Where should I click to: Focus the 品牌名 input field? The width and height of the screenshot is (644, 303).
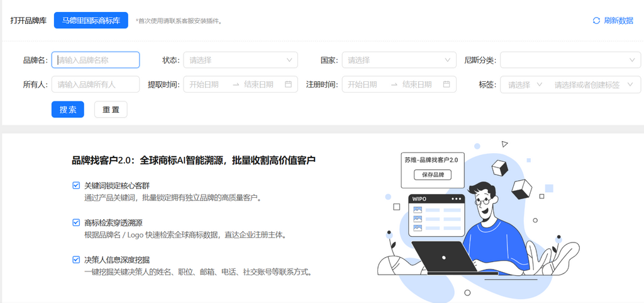click(96, 60)
